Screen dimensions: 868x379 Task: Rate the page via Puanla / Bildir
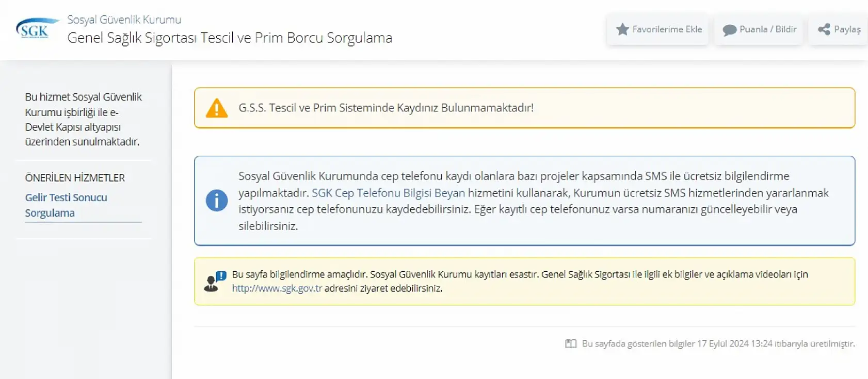[x=759, y=29]
